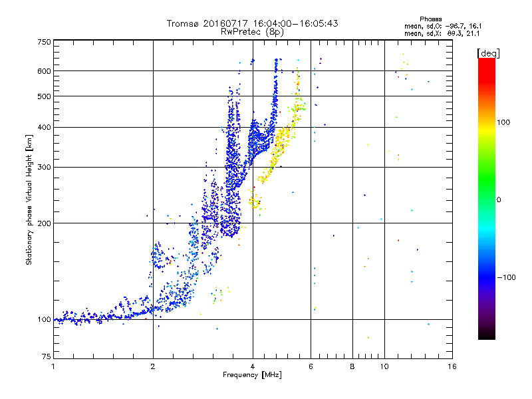Image resolution: width=532 pixels, height=399 pixels.
Task: Click the y-axis tick label '600'
Action: point(44,71)
